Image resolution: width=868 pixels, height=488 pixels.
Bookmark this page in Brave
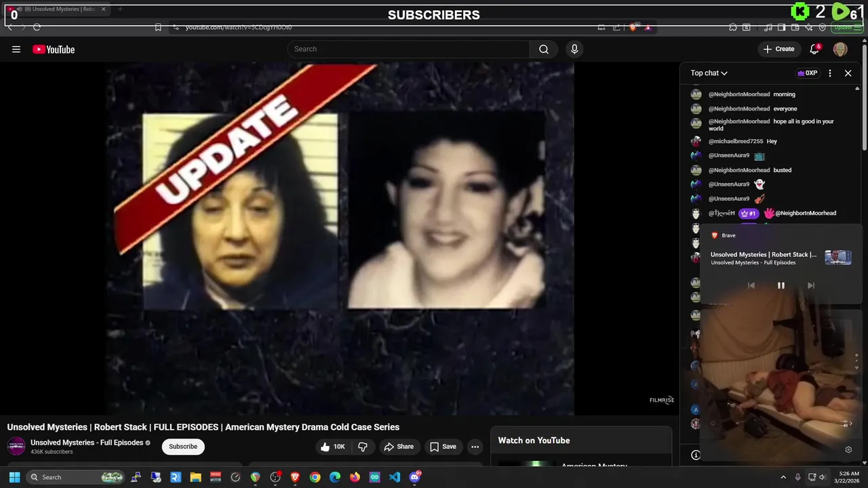point(158,27)
